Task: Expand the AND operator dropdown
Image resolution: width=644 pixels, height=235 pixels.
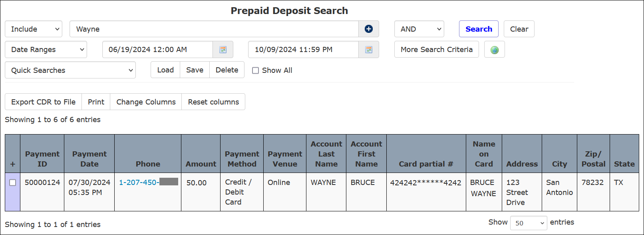Action: pos(419,29)
